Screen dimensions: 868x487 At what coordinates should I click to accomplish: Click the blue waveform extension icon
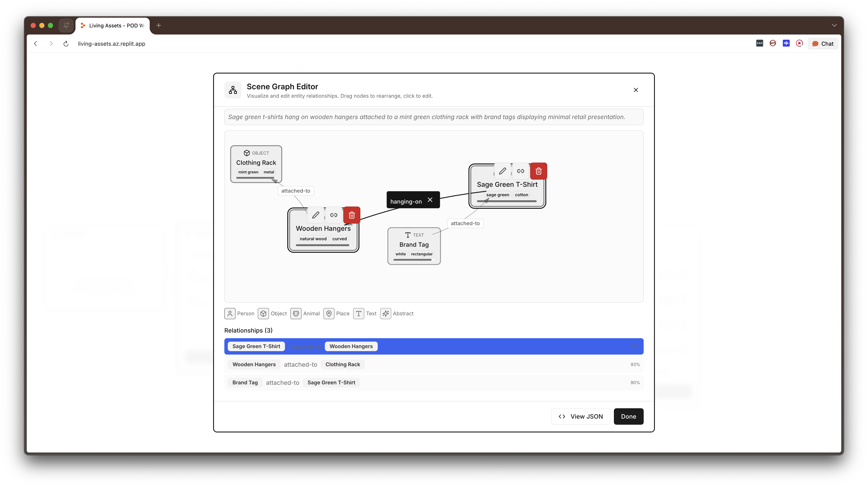pos(786,44)
